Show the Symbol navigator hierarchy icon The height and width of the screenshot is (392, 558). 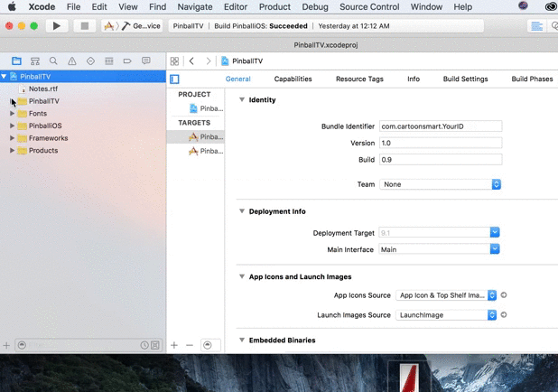tap(35, 61)
